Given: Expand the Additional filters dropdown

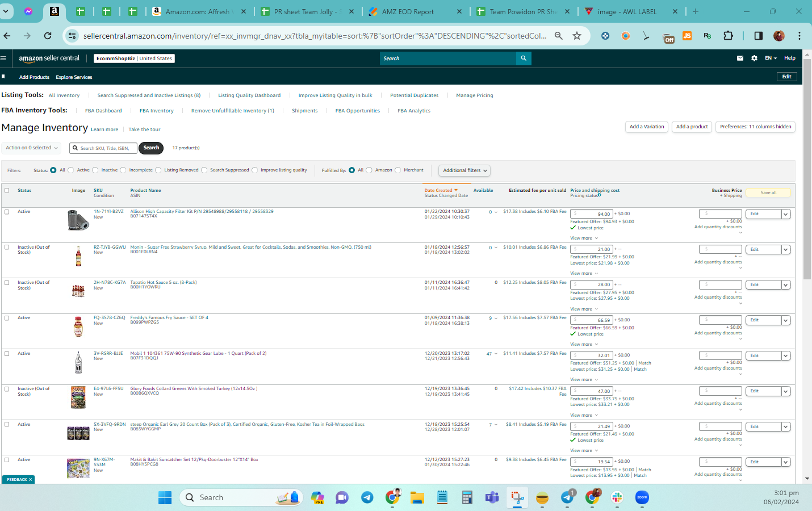Looking at the screenshot, I should pos(464,170).
